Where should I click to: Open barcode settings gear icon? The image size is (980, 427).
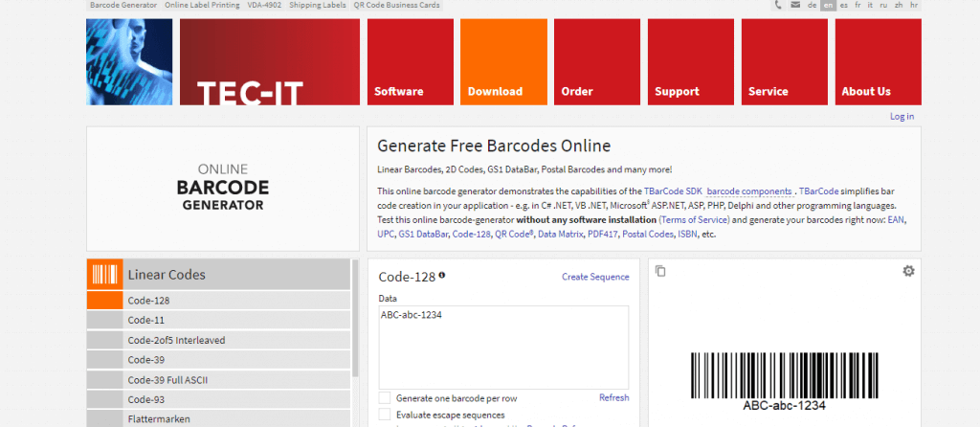[908, 271]
